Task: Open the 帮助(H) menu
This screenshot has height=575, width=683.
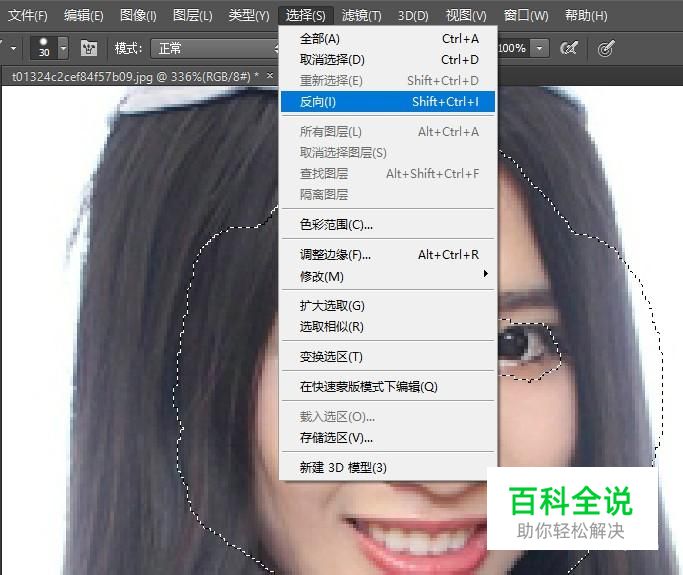Action: tap(586, 16)
